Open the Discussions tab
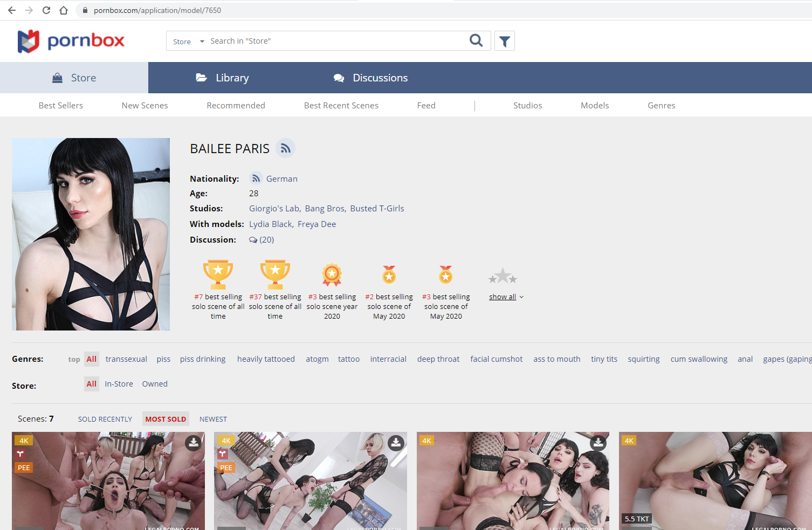This screenshot has height=530, width=812. coord(370,78)
